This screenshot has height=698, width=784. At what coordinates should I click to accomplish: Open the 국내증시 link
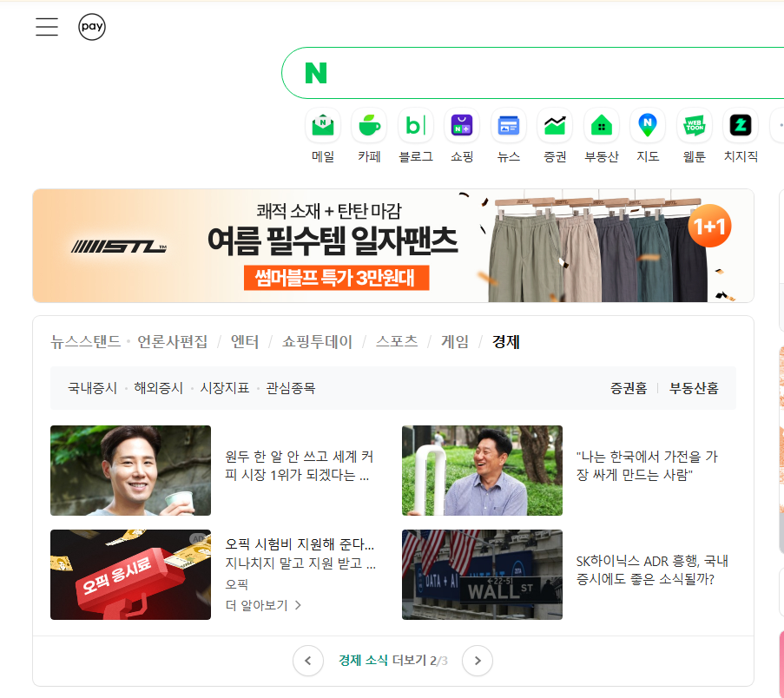click(x=93, y=388)
